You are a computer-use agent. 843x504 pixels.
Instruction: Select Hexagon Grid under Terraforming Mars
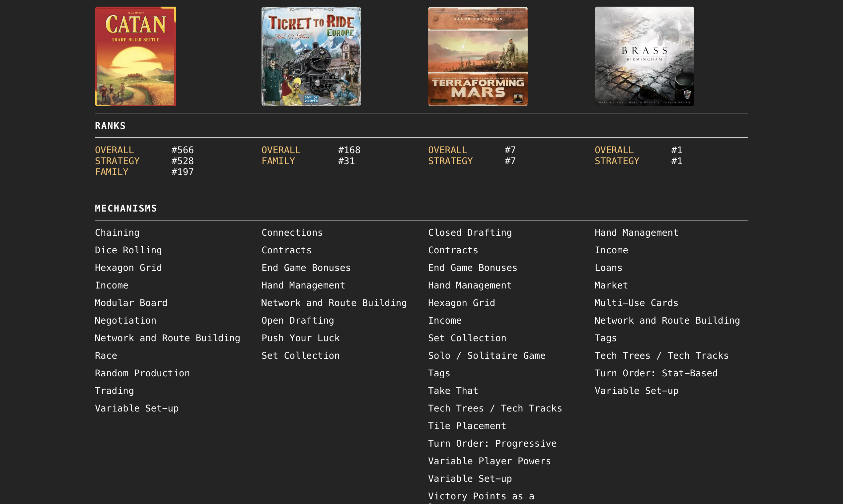coord(462,303)
